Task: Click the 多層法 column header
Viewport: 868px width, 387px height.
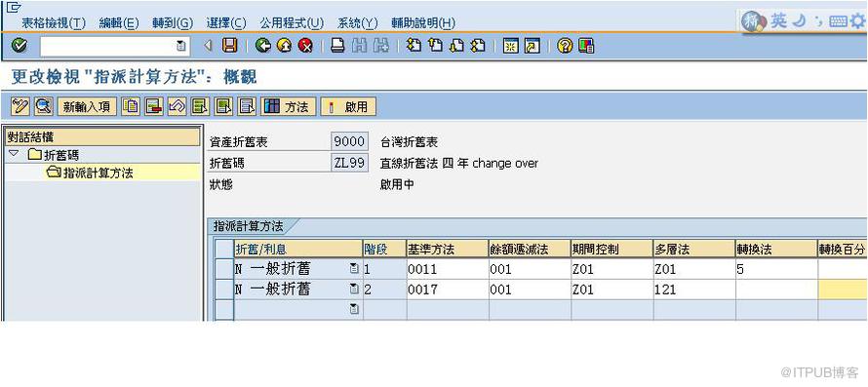Action: [694, 250]
